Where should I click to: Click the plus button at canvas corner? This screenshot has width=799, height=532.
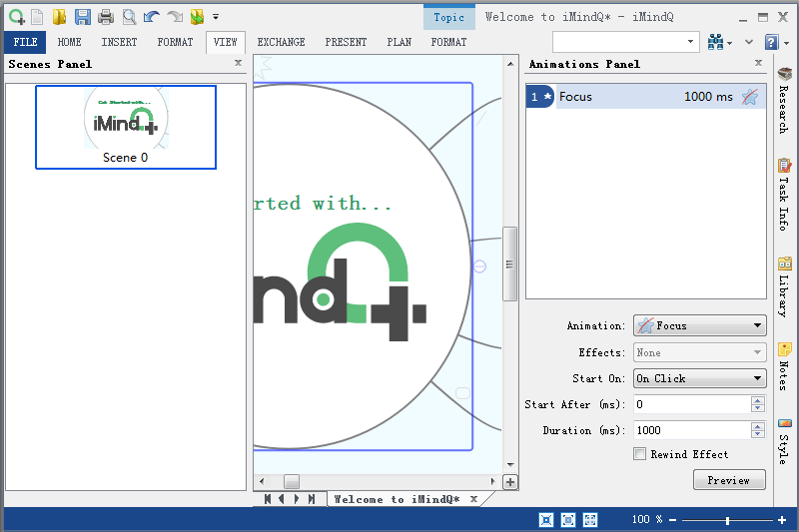pos(510,482)
